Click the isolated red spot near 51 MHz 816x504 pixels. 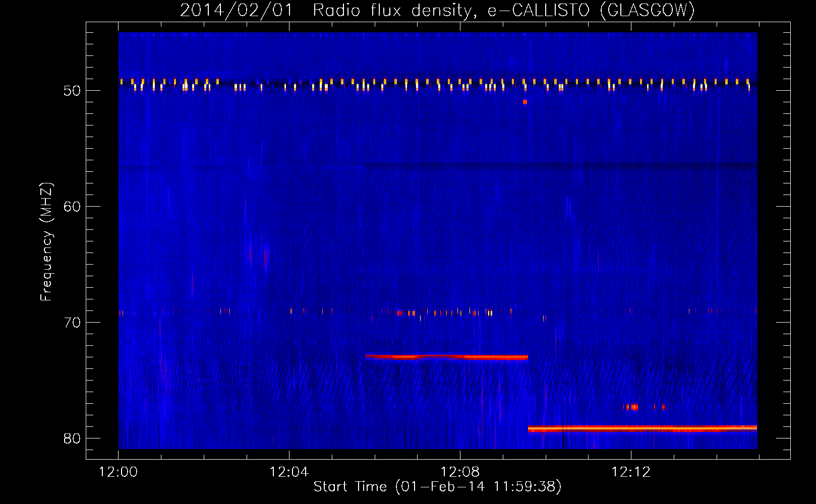525,102
